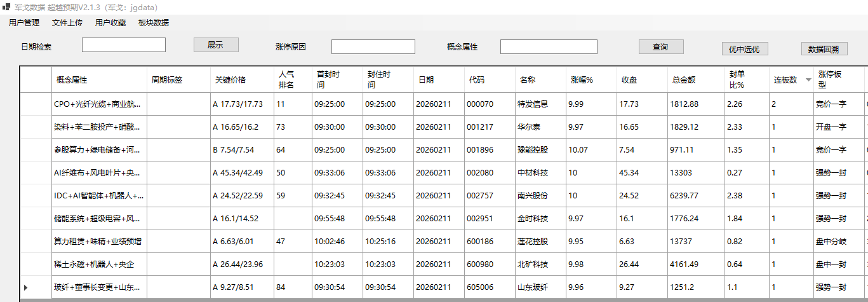
Task: Focus the 概念属性 search input field
Action: pos(549,47)
